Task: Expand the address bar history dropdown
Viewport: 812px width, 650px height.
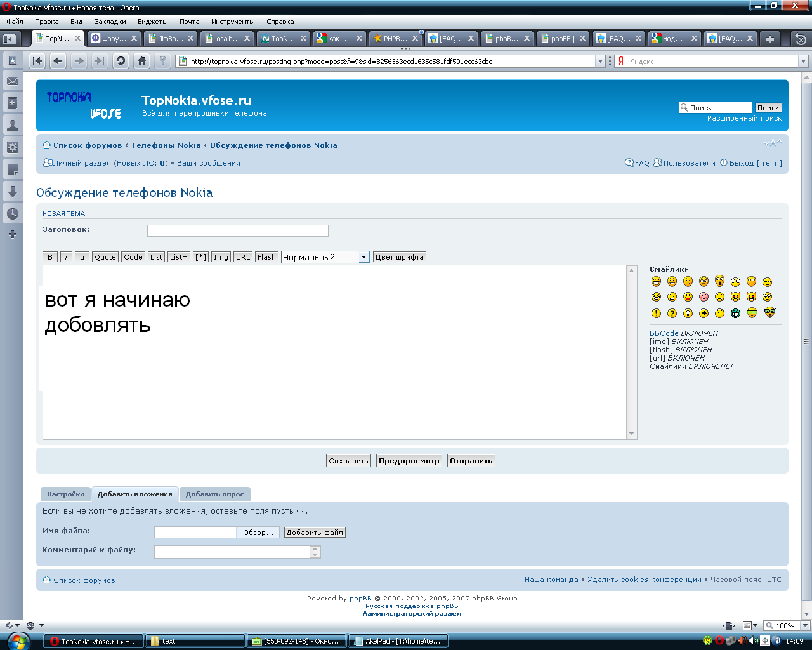Action: point(600,62)
